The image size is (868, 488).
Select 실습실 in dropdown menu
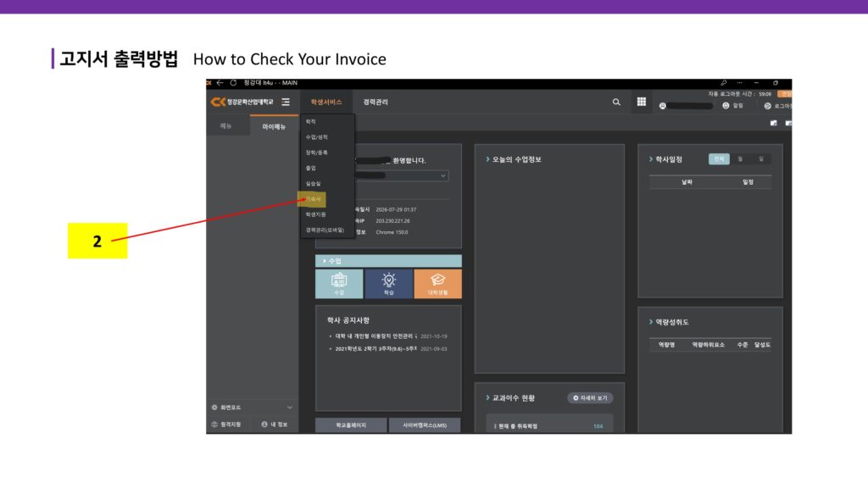click(x=314, y=184)
